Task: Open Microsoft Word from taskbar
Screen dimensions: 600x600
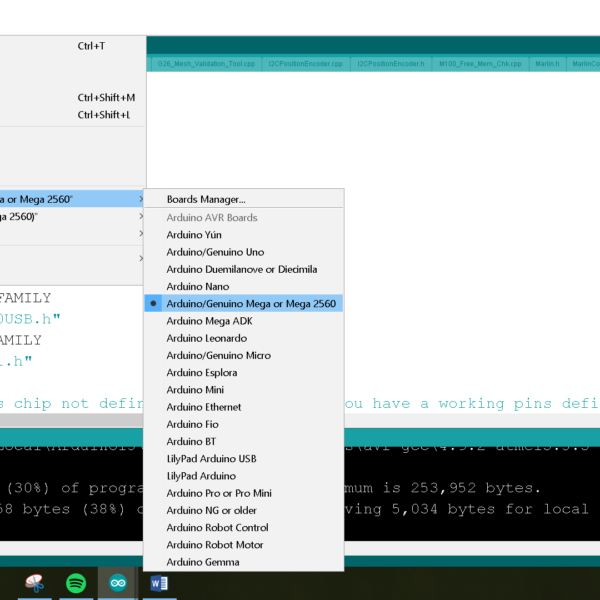Action: point(159,583)
